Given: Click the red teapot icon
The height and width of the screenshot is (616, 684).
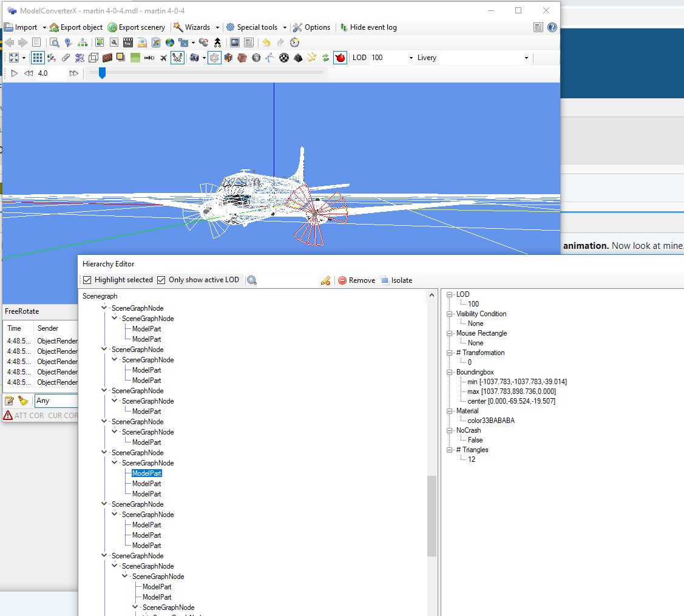Looking at the screenshot, I should click(340, 58).
